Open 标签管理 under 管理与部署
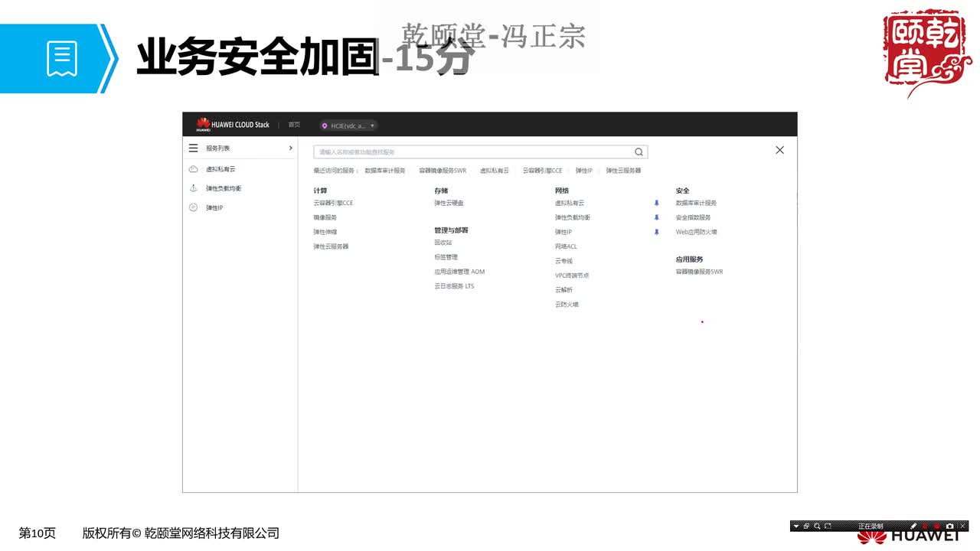The image size is (980, 551). pyautogui.click(x=446, y=257)
